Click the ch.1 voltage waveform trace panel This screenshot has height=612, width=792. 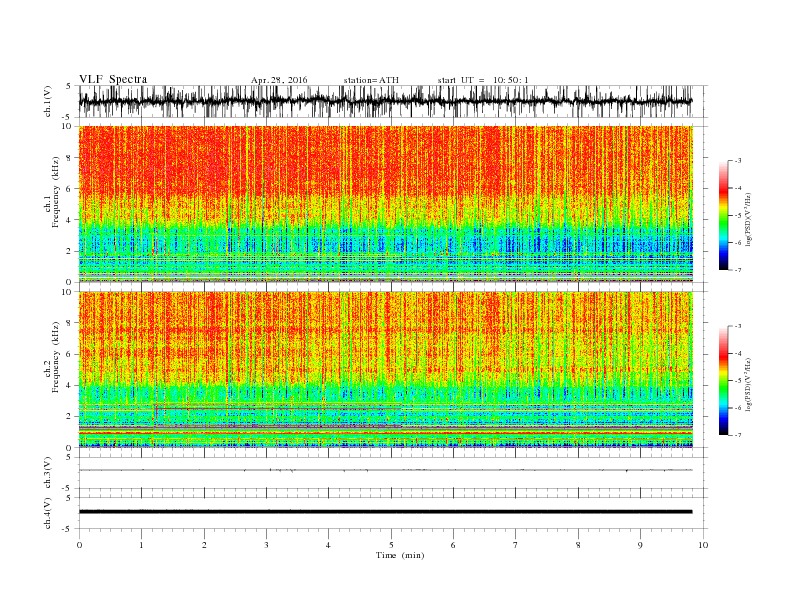(x=393, y=101)
